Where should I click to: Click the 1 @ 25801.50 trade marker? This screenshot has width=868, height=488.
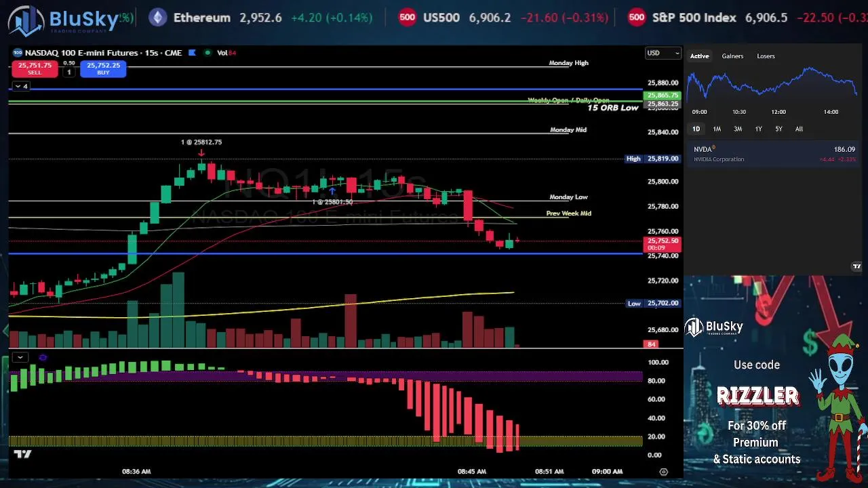click(x=332, y=202)
